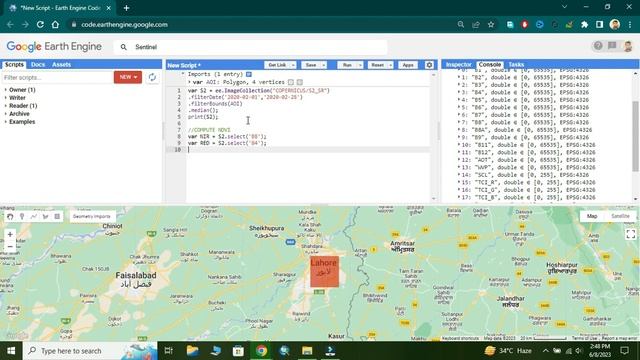
Task: Open the Save dropdown arrow
Action: tap(324, 65)
